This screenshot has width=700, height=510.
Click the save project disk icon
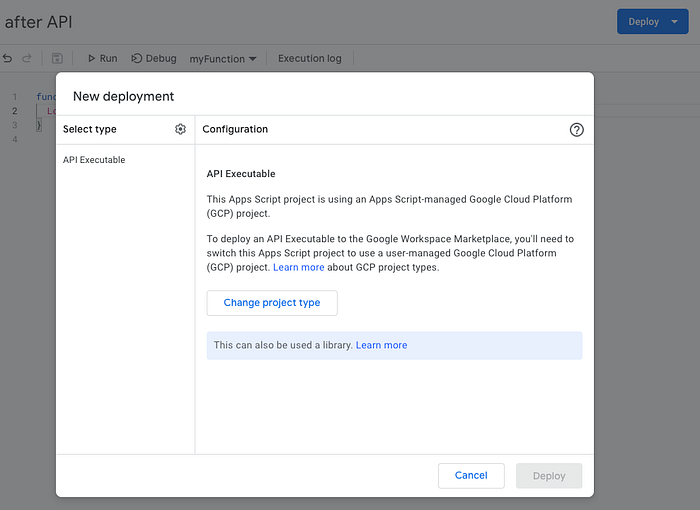[57, 59]
